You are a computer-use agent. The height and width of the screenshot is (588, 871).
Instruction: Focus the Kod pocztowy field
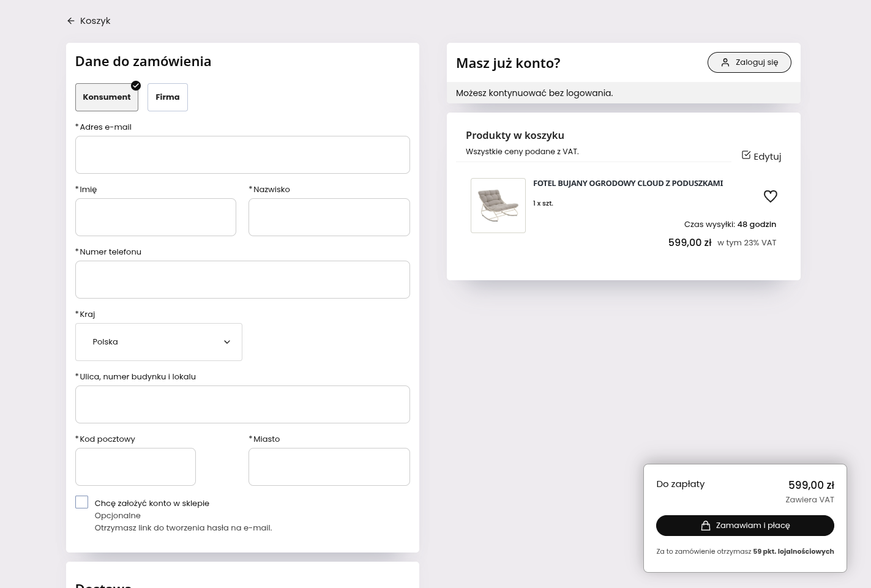click(135, 467)
